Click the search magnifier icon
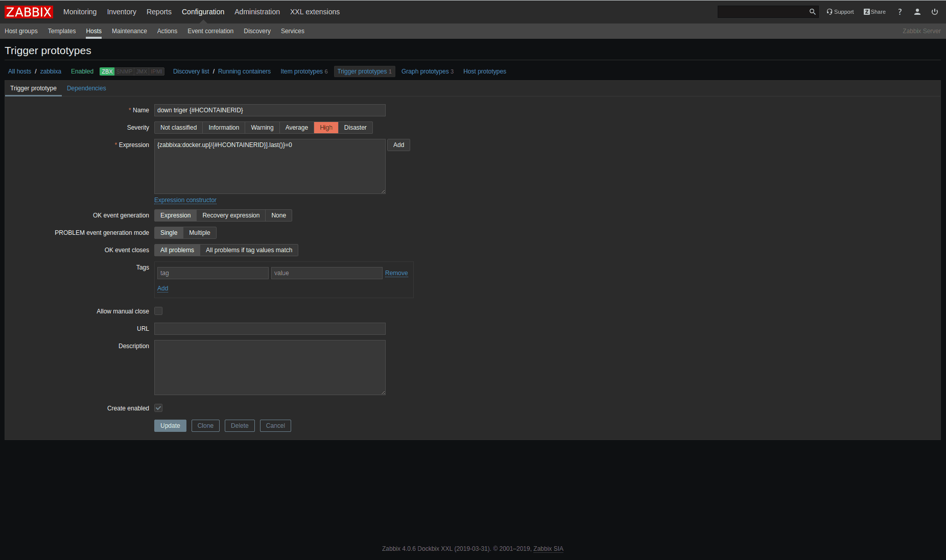Image resolution: width=946 pixels, height=560 pixels. pos(812,12)
